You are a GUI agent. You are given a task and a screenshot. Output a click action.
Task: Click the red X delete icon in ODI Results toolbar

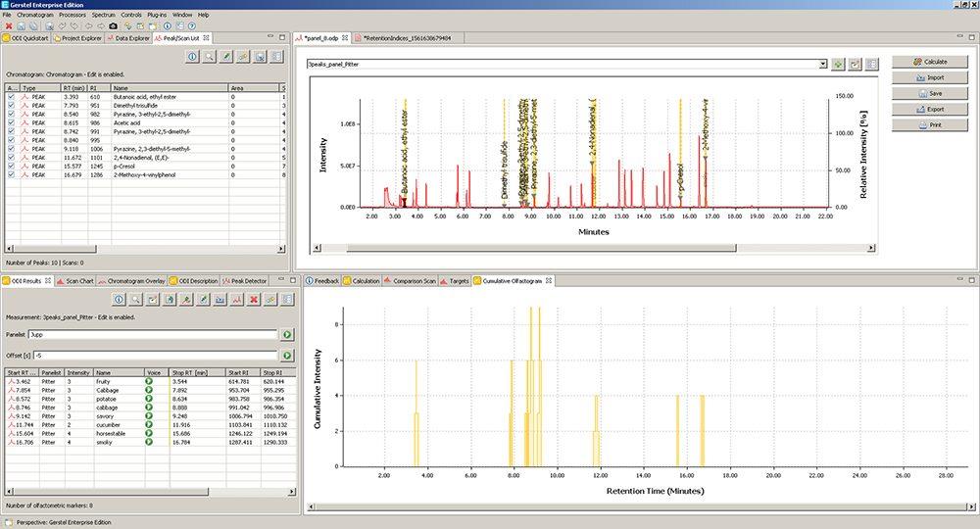(x=254, y=299)
